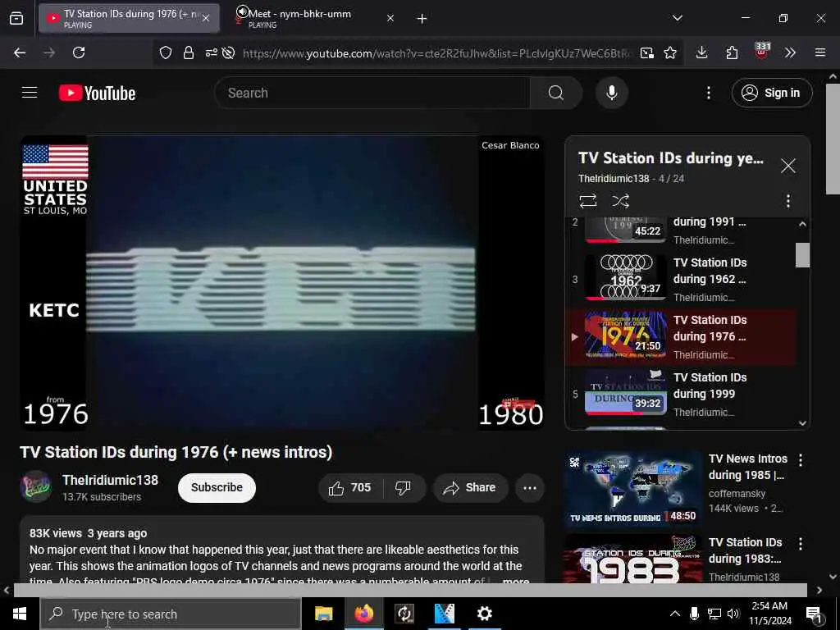This screenshot has height=630, width=840.
Task: Open File Explorer from the taskbar
Action: (323, 614)
